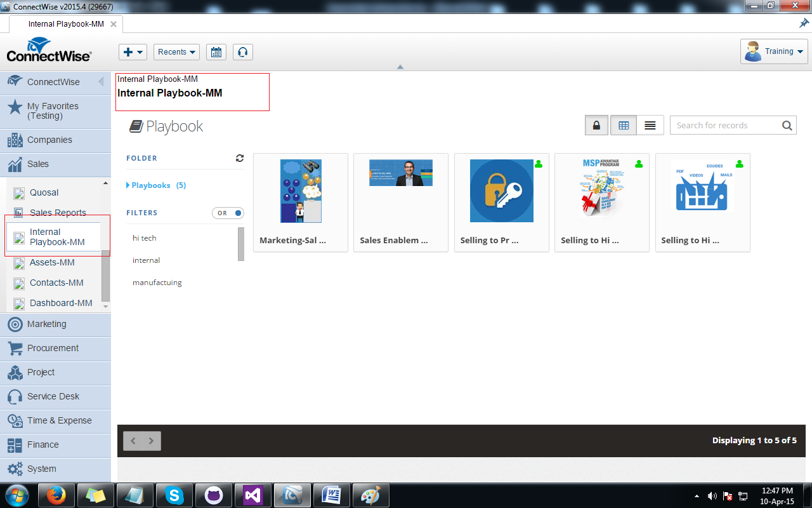The height and width of the screenshot is (508, 812).
Task: Select the internal filter
Action: [146, 260]
